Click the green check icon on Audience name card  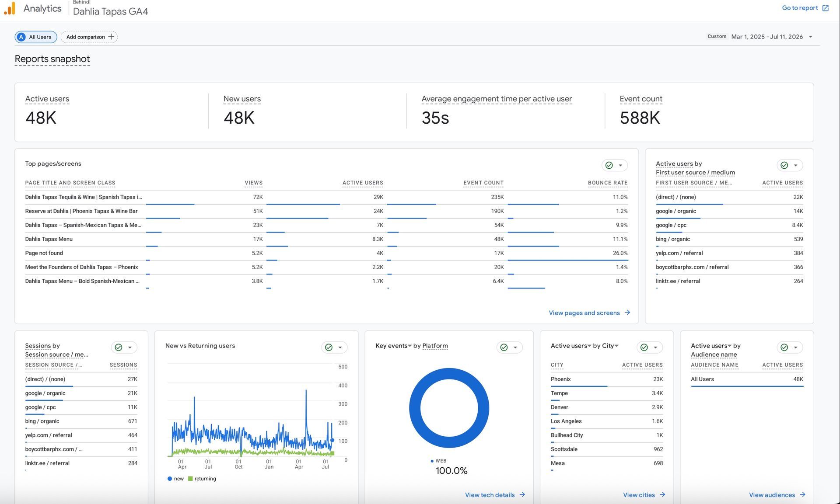(x=784, y=347)
